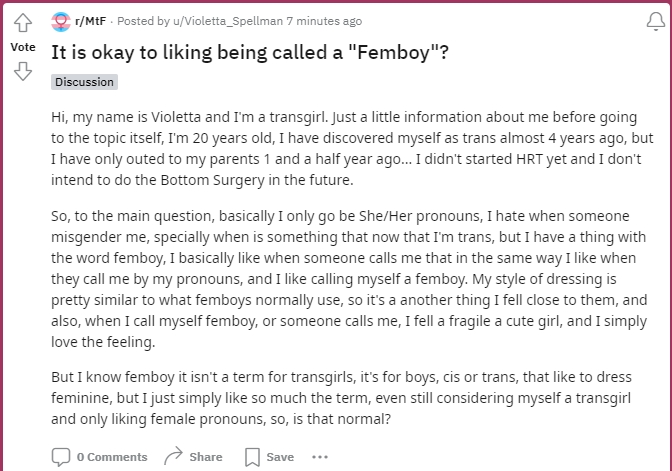672x471 pixels.
Task: Open the '0 Comments' label
Action: (x=112, y=457)
